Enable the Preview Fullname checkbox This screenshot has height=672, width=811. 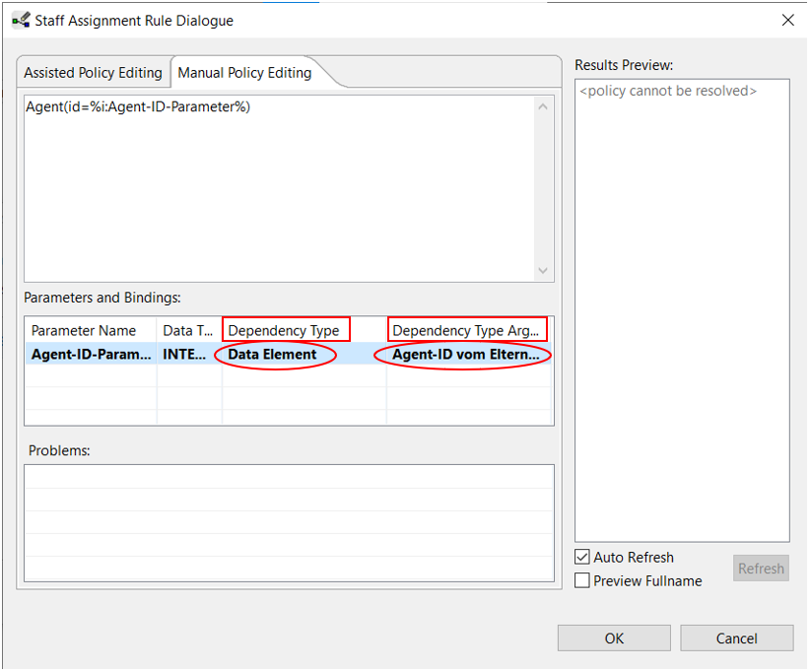tap(582, 581)
